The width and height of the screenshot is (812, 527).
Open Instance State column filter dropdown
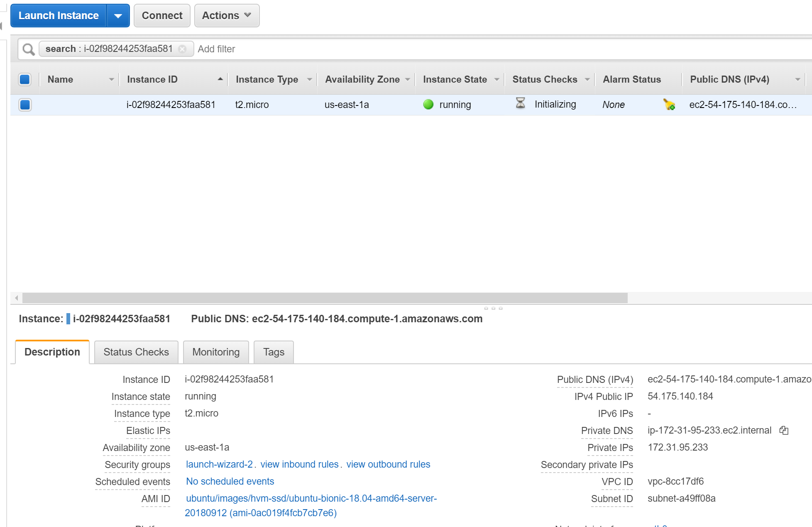pyautogui.click(x=496, y=79)
